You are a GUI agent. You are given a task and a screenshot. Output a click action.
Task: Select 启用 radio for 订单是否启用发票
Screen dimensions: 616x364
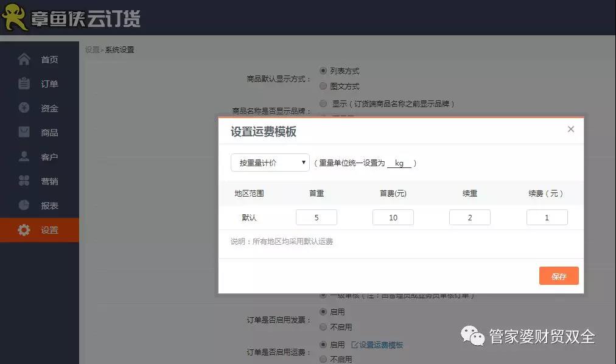(x=323, y=312)
